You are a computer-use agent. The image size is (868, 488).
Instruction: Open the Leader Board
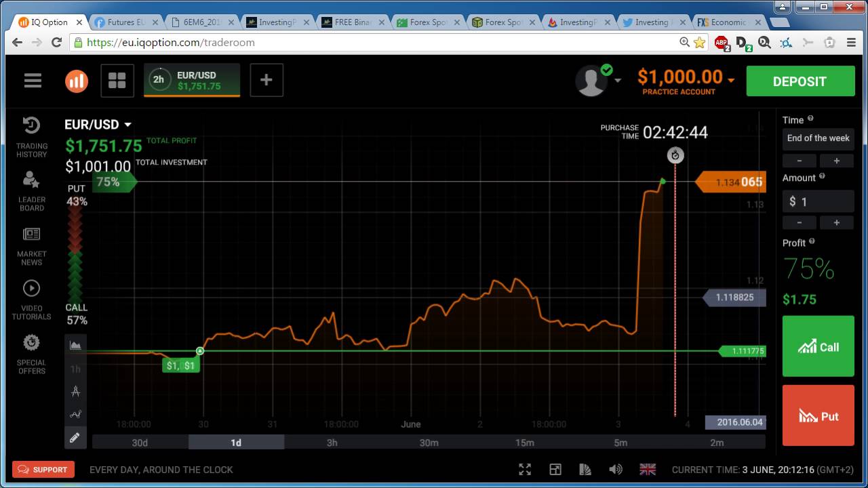tap(32, 191)
